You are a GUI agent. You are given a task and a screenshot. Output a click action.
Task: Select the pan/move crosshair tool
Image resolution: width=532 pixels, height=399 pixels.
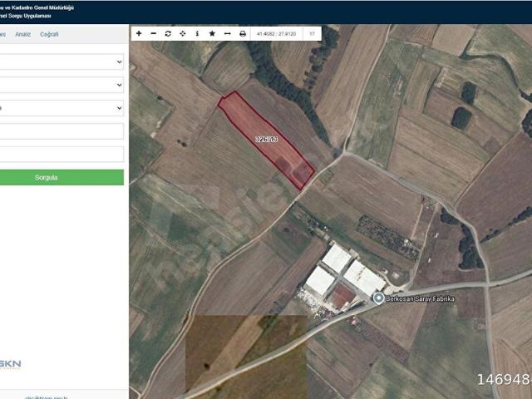coord(183,33)
